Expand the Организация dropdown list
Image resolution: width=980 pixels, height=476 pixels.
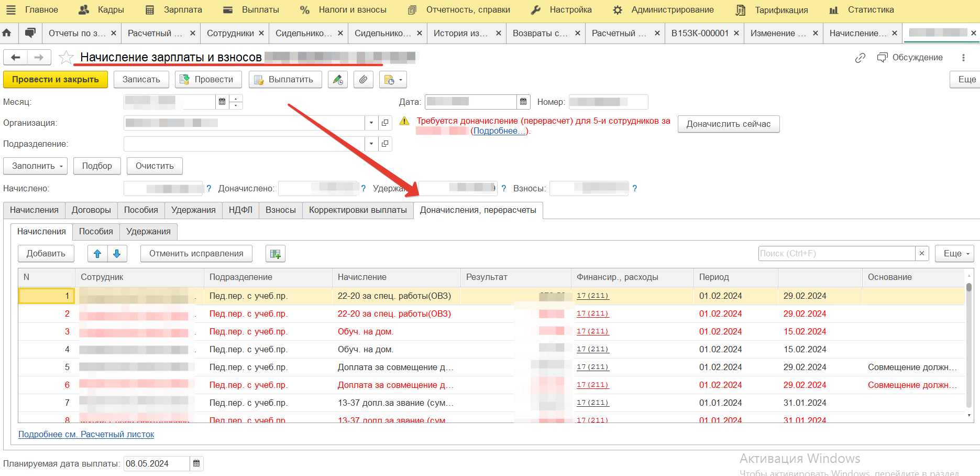point(371,123)
